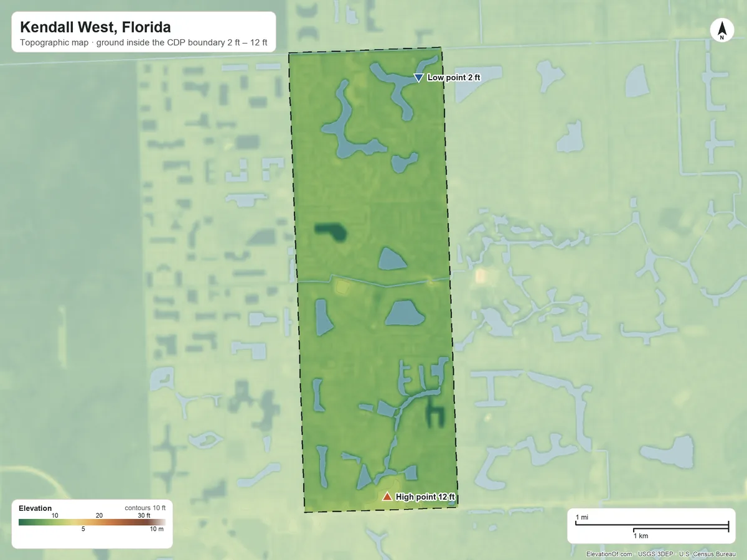Click the red high point triangle marker

387,497
